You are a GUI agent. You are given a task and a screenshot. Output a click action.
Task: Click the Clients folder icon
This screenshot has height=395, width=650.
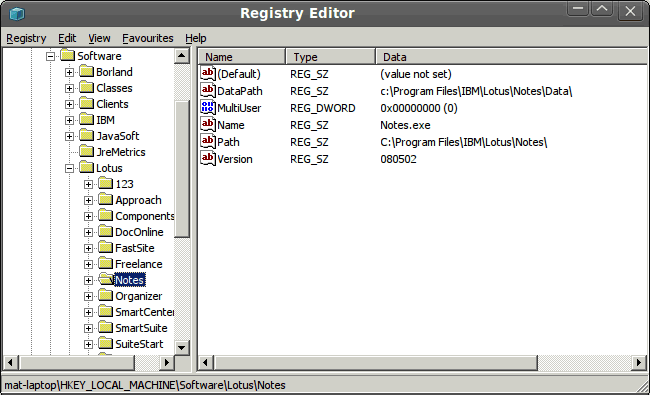87,104
